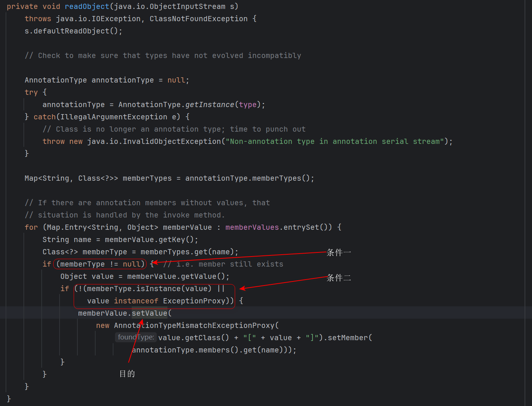532x406 pixels.
Task: Click the purple memberValues field
Action: coord(252,227)
